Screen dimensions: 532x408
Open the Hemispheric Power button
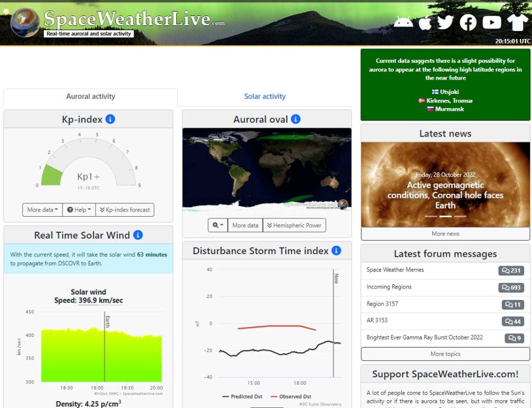coord(294,225)
